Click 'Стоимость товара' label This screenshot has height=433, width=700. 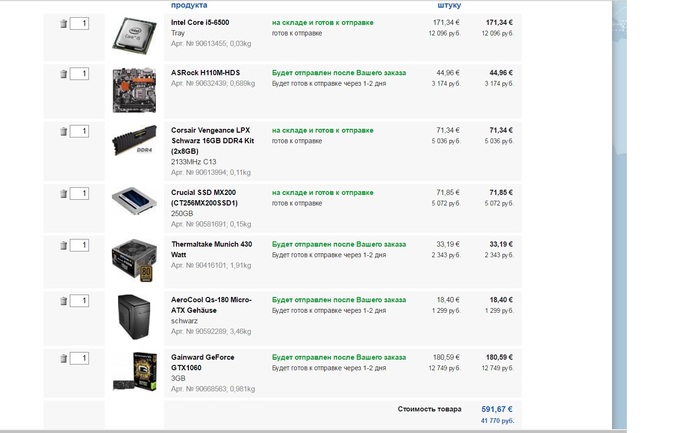(429, 409)
